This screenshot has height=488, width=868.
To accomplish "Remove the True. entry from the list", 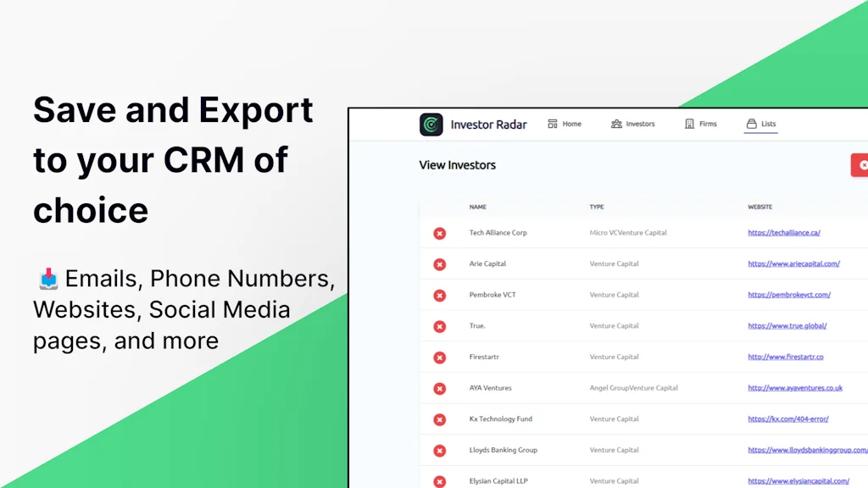I will [x=439, y=325].
